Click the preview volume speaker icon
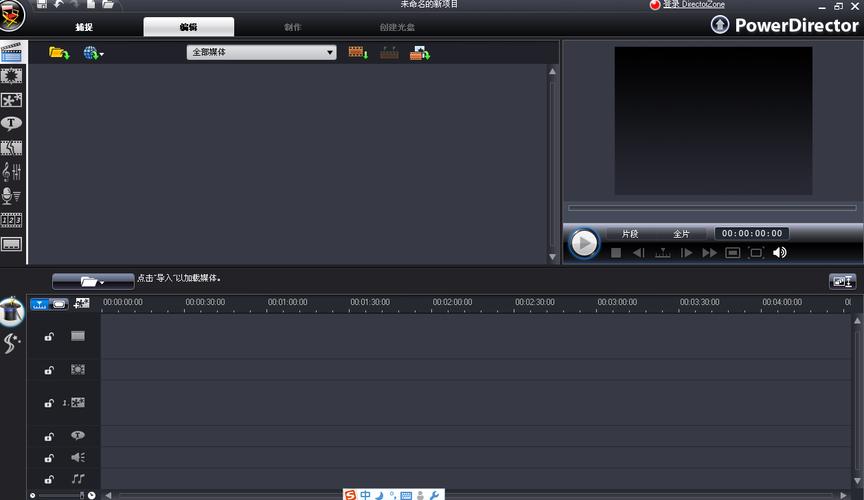Image resolution: width=864 pixels, height=500 pixels. pyautogui.click(x=780, y=252)
